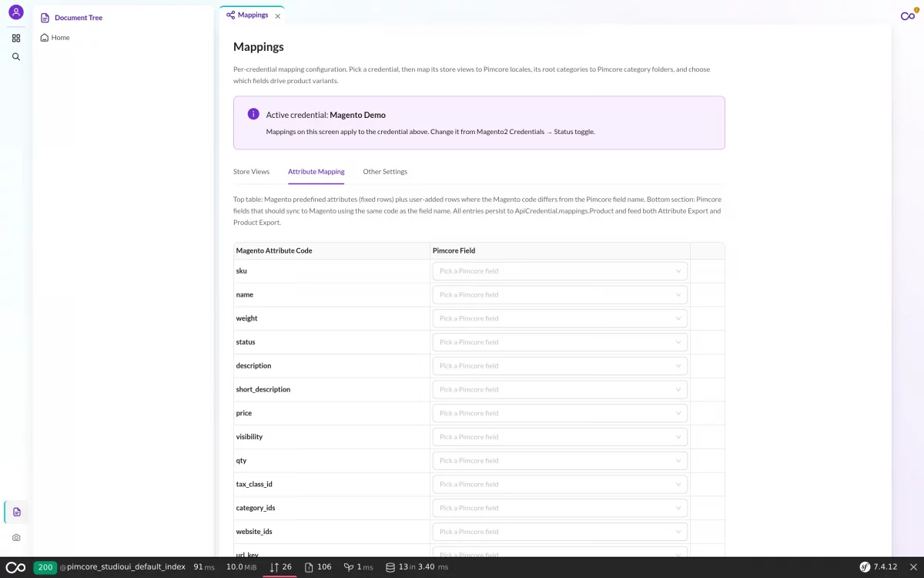Click the Mappings page heading
This screenshot has width=924, height=578.
pos(259,47)
